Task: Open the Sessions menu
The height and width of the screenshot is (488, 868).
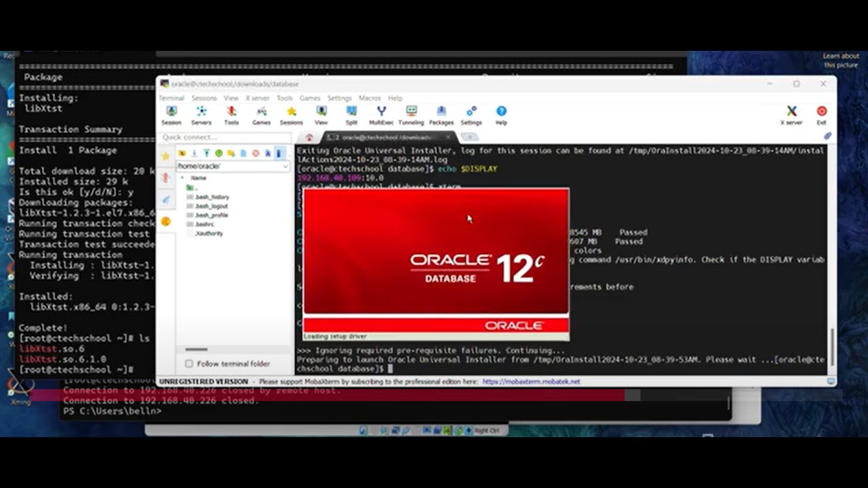Action: [203, 98]
